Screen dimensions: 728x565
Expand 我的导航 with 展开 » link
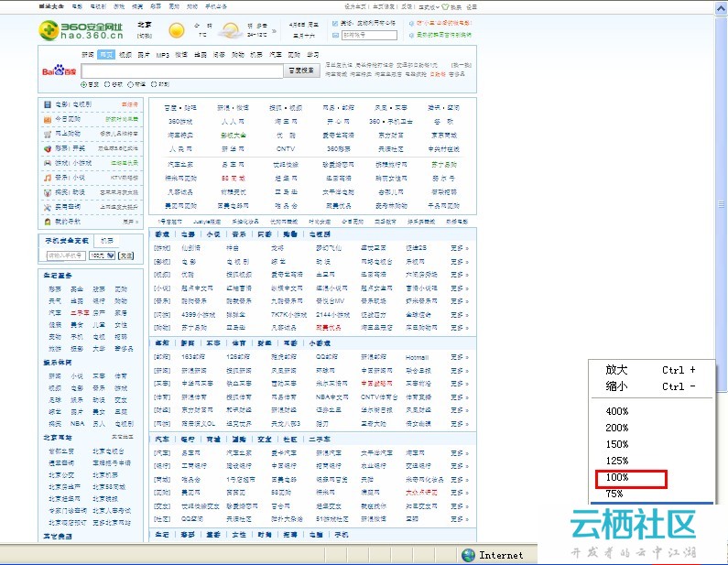[130, 222]
